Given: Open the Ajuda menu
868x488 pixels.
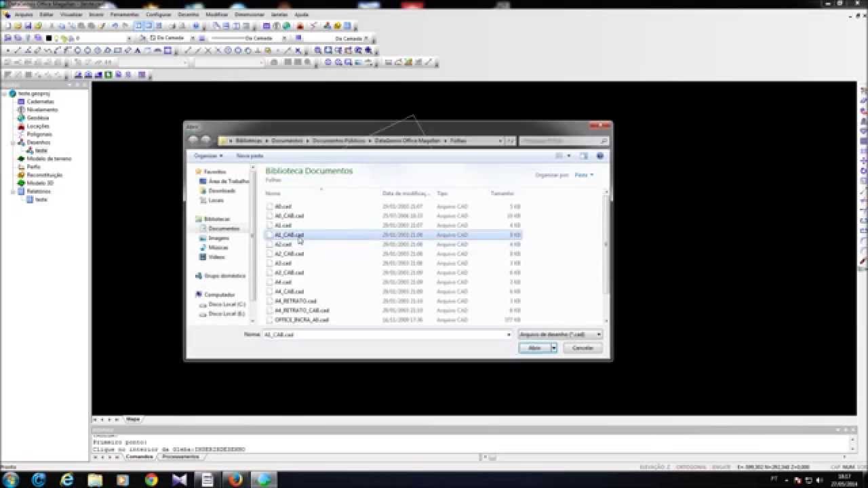Looking at the screenshot, I should 301,14.
